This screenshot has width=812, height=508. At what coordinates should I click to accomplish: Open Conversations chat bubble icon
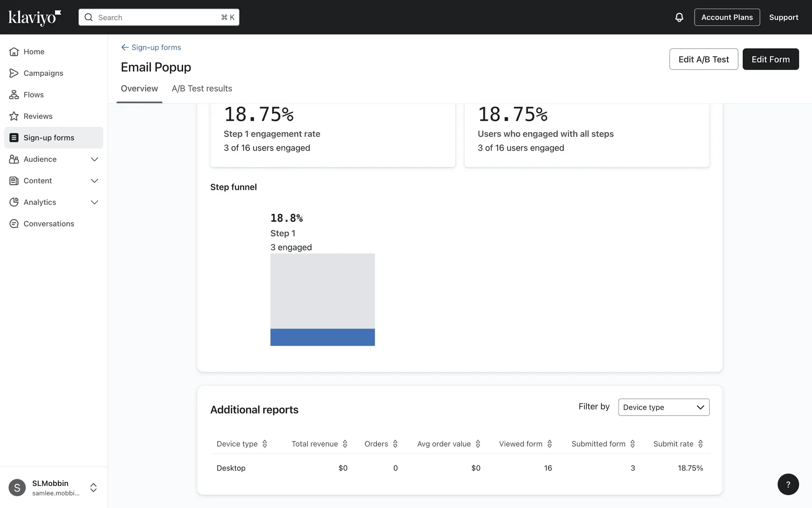pyautogui.click(x=14, y=224)
